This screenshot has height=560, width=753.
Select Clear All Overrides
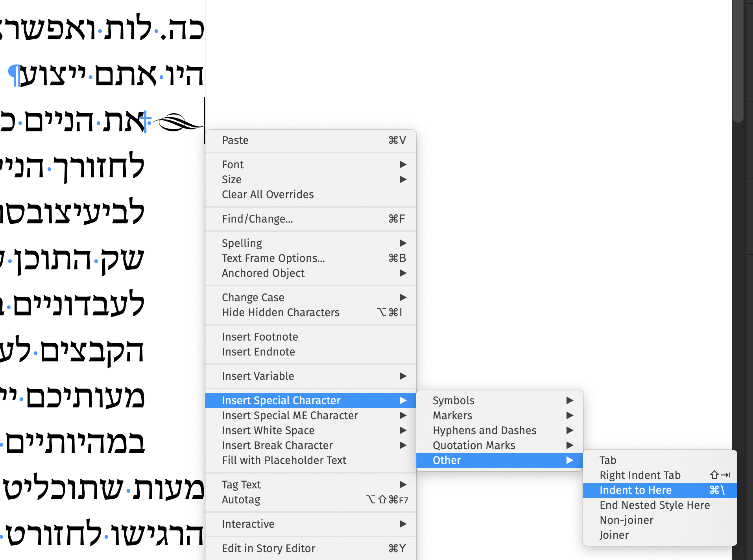[311, 194]
